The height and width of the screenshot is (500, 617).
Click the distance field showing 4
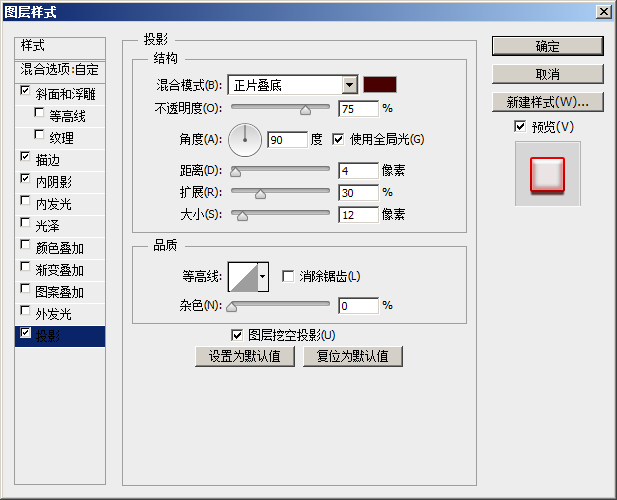[x=358, y=171]
